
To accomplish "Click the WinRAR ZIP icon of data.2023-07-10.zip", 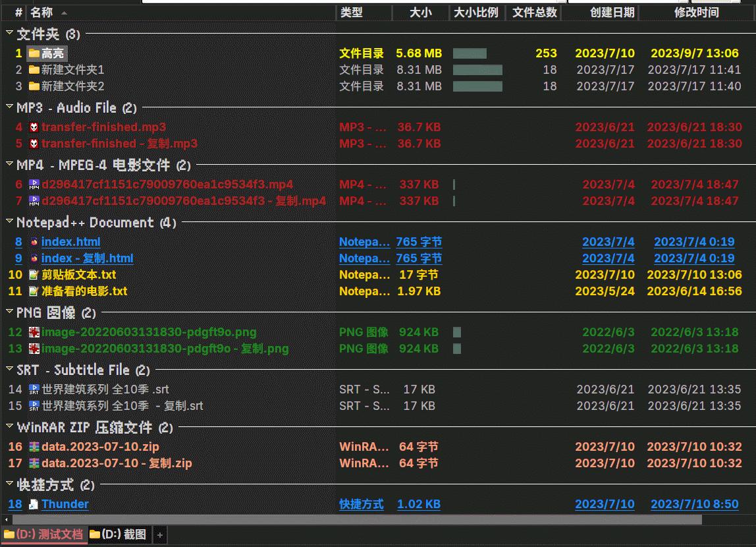I will coord(34,446).
